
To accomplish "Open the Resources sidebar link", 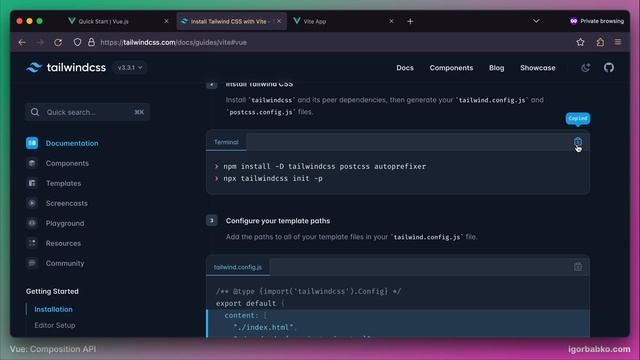I will (63, 243).
